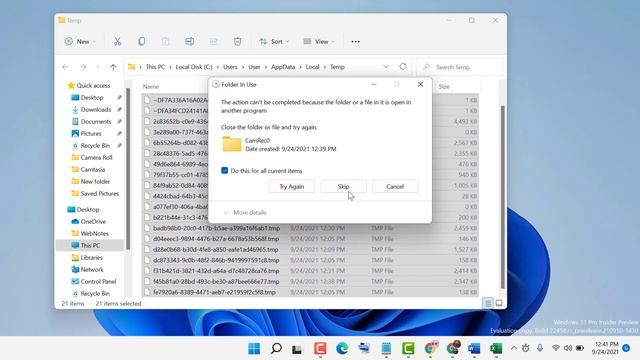Refresh the Temp folder view

pos(403,67)
